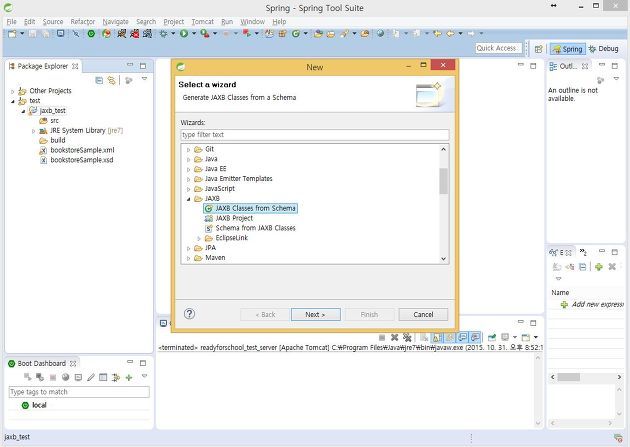Click the Next button
Screen dimensions: 630x447
315,314
